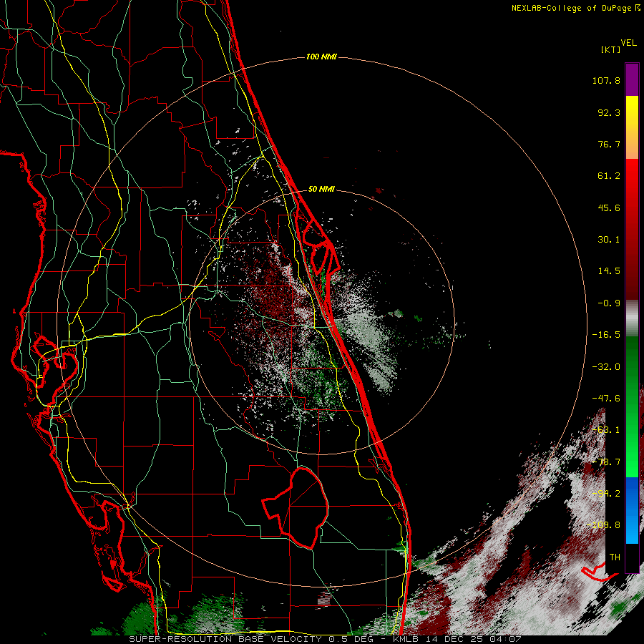Click the 61.2 velocity scale value
Screen dimensions: 644x644
point(609,176)
